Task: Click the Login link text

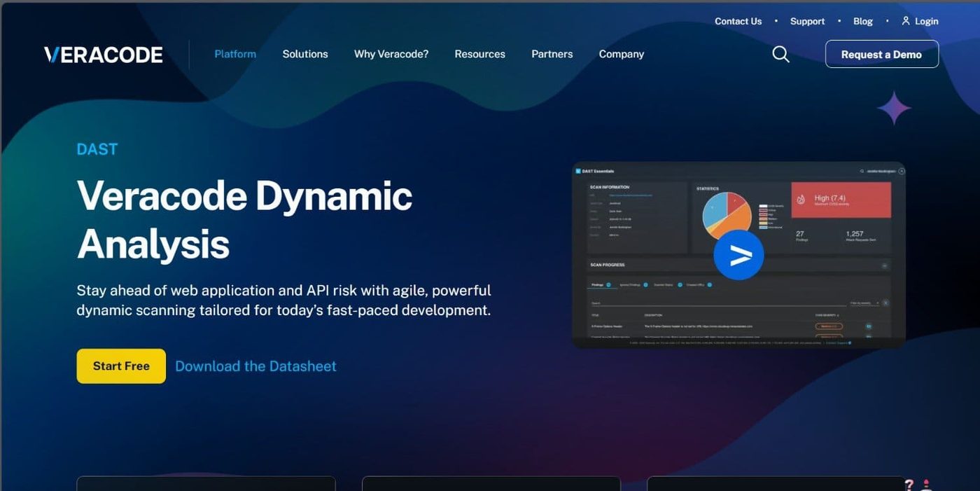Action: [926, 21]
